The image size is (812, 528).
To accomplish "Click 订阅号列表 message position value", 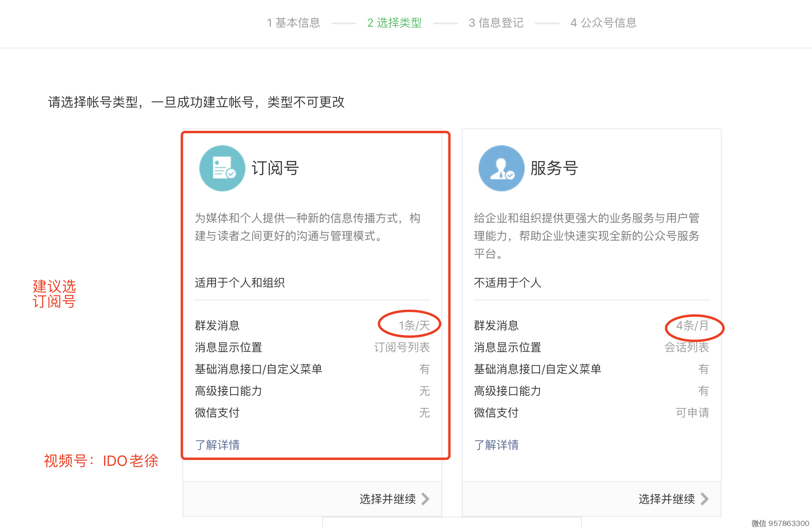I will [402, 347].
